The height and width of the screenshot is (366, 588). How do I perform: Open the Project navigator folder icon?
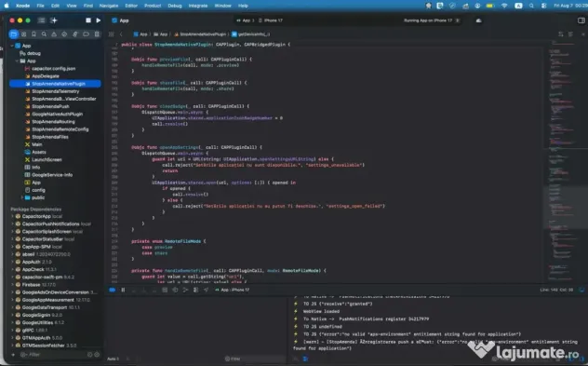[x=14, y=34]
